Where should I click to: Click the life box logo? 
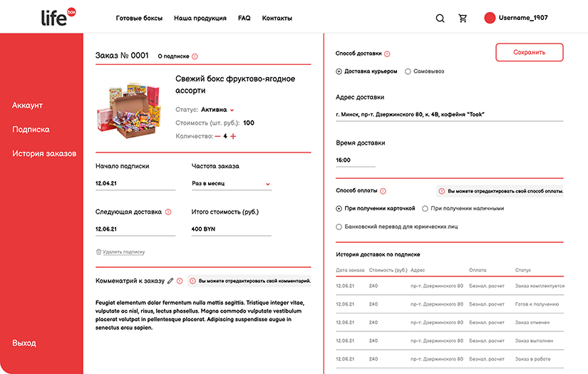pyautogui.click(x=58, y=17)
